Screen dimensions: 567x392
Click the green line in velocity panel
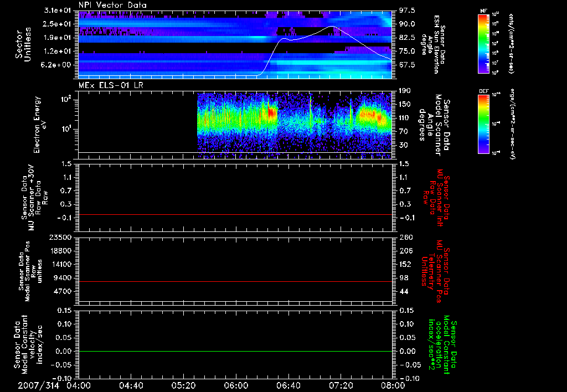coord(235,351)
